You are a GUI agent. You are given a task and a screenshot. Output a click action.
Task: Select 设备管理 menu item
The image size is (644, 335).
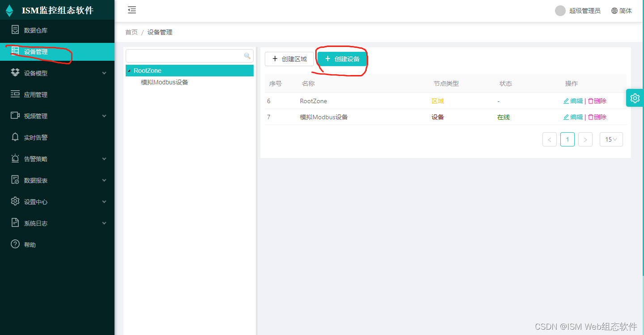57,52
